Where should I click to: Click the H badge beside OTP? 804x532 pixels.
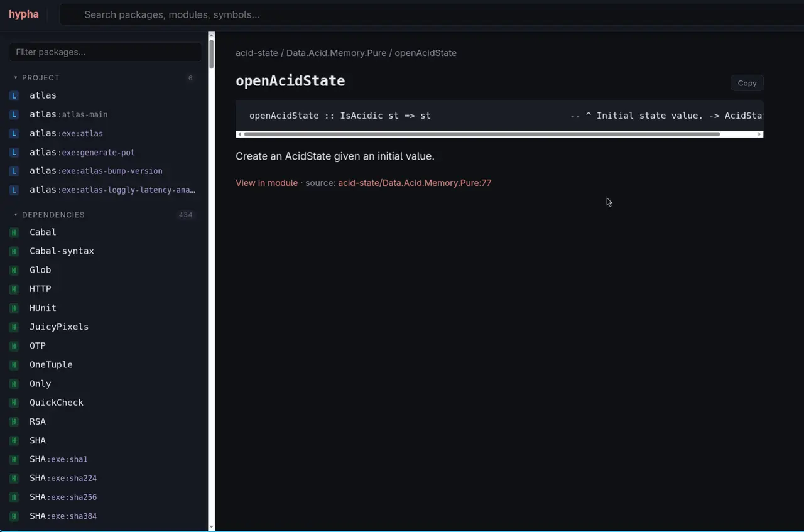coord(14,346)
